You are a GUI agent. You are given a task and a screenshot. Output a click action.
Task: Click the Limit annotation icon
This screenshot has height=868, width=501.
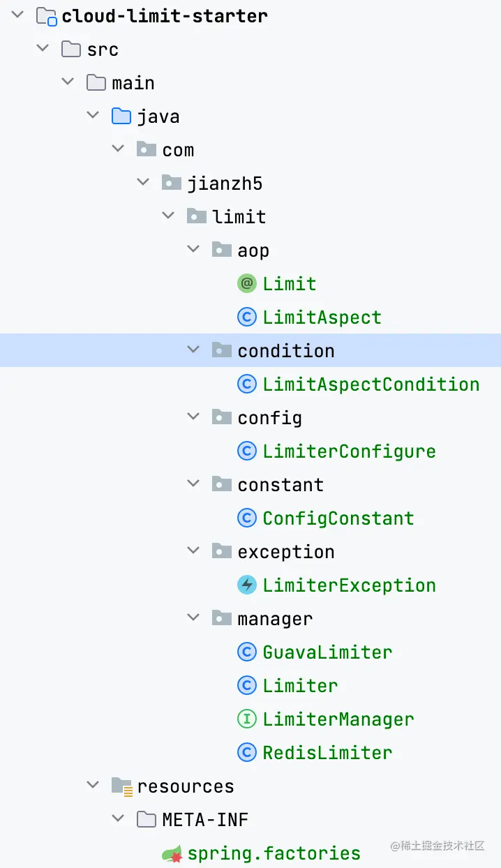pos(247,284)
